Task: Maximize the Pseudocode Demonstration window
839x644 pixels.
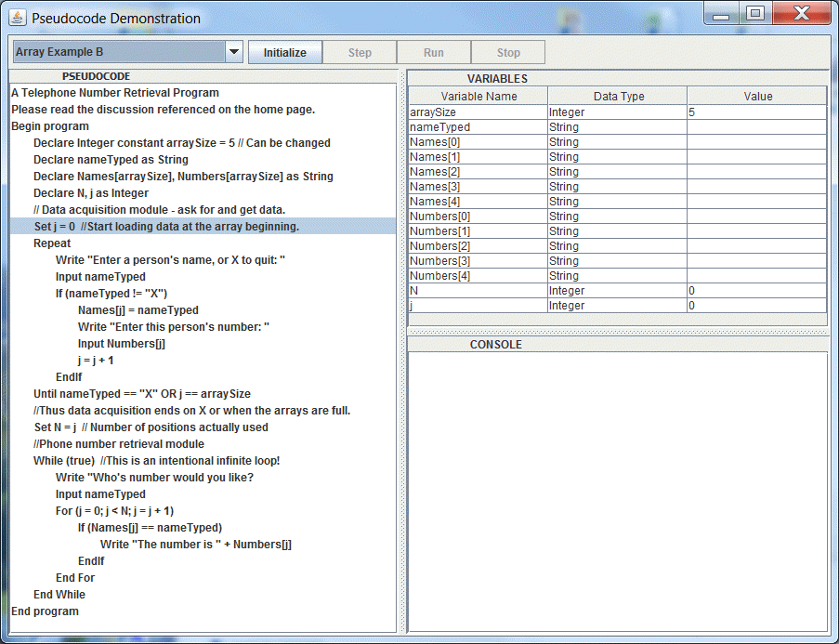Action: tap(754, 13)
